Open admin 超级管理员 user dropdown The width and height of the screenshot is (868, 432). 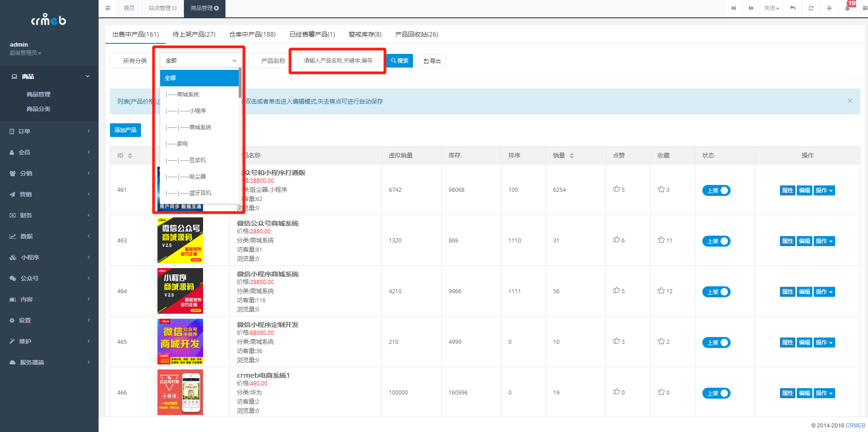pos(26,48)
